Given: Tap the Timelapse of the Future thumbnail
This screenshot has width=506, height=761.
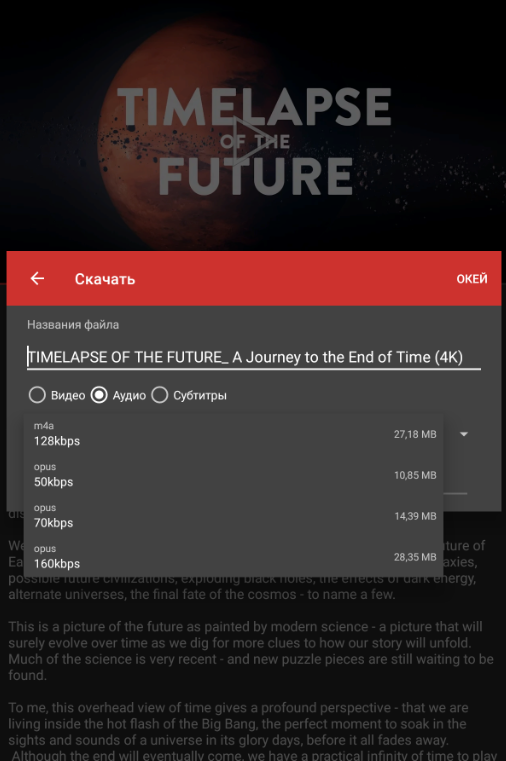Looking at the screenshot, I should click(253, 125).
